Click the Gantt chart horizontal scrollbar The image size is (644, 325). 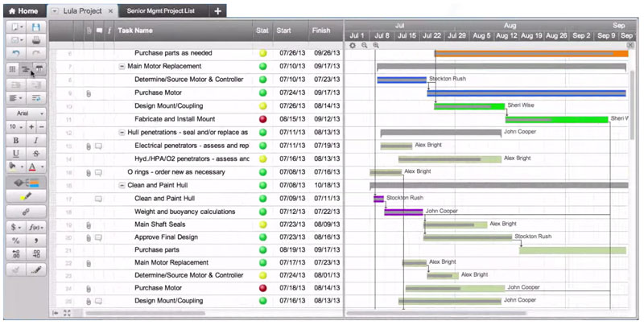tap(436, 314)
